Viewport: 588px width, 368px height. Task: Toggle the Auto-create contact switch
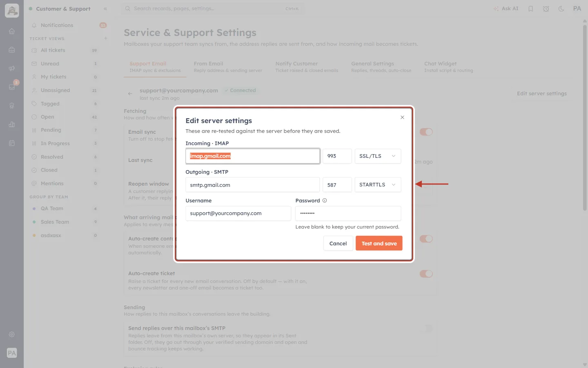[426, 239]
